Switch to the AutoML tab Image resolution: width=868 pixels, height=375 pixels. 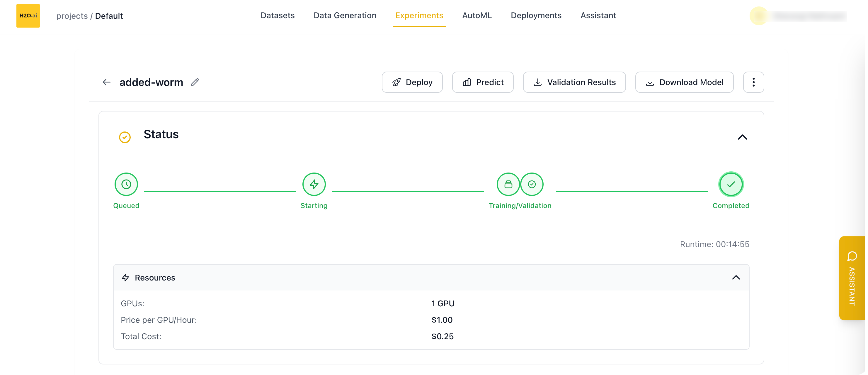477,16
